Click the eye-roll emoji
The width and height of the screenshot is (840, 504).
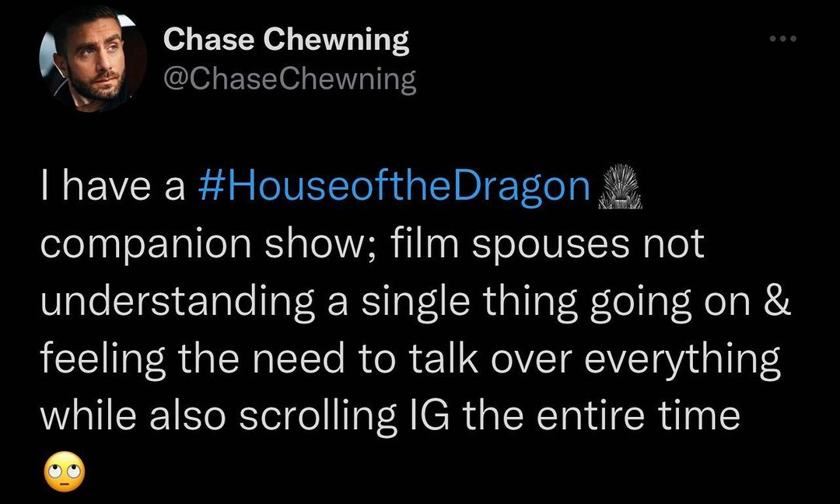point(65,471)
